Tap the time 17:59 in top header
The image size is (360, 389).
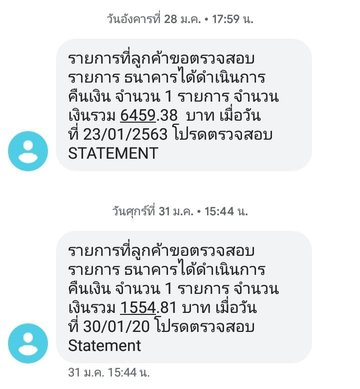pos(226,19)
